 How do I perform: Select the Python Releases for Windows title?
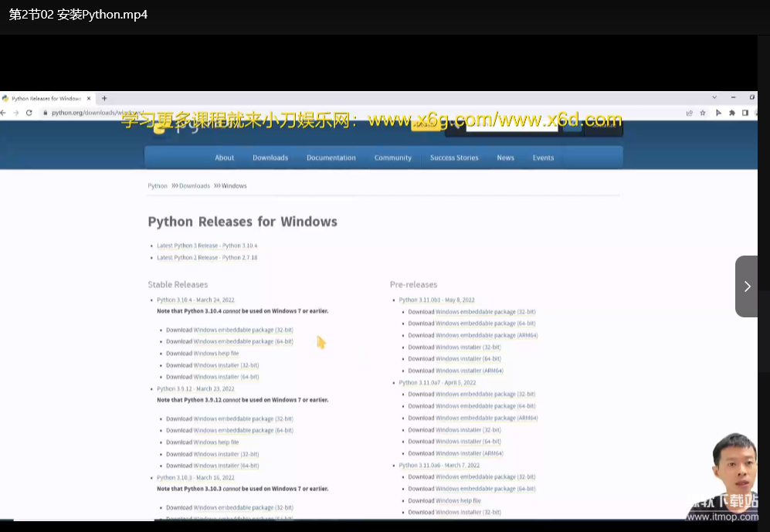click(243, 222)
